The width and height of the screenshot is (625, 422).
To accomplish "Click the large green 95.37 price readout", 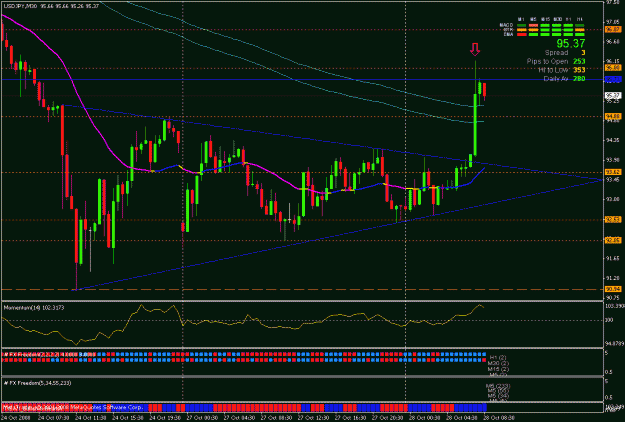I will pyautogui.click(x=571, y=43).
